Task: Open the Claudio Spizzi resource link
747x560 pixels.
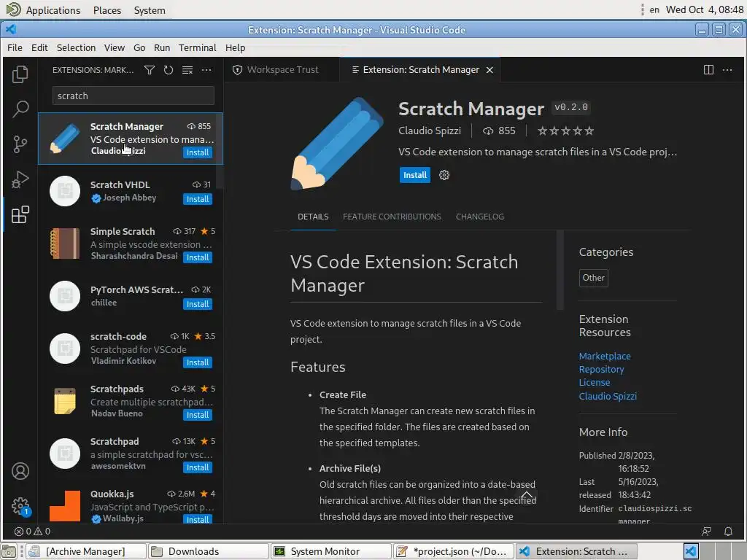Action: (608, 396)
